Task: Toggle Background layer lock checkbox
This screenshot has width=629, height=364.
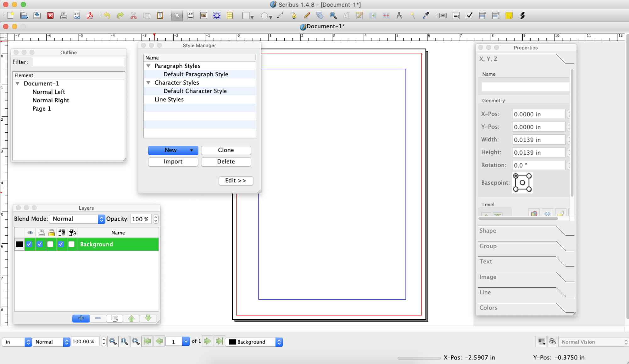Action: pyautogui.click(x=51, y=245)
